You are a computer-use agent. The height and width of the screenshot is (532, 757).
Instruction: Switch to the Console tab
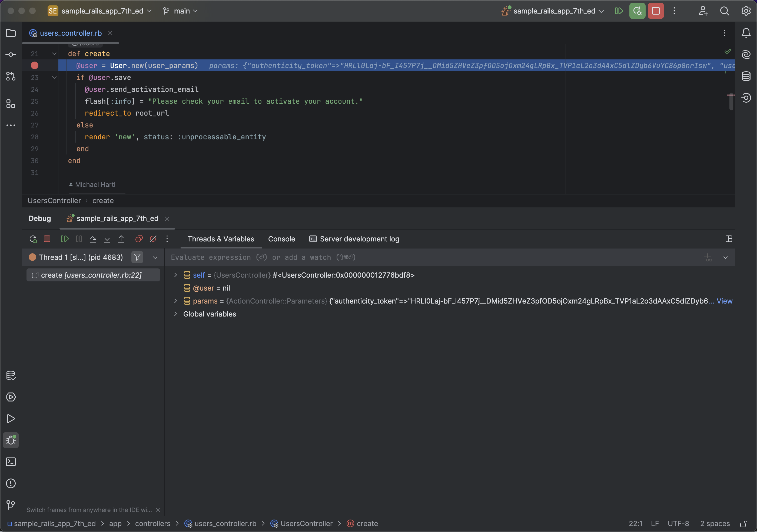(281, 239)
